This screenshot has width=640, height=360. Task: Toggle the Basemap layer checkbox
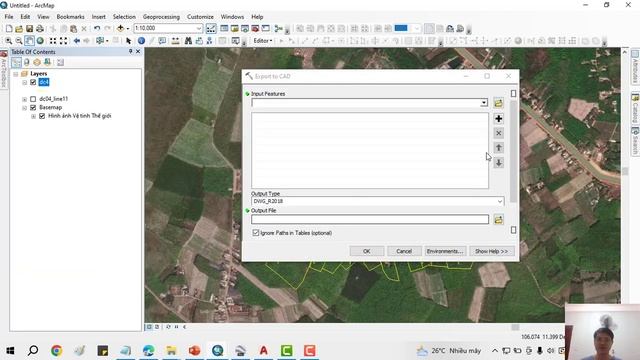point(33,107)
